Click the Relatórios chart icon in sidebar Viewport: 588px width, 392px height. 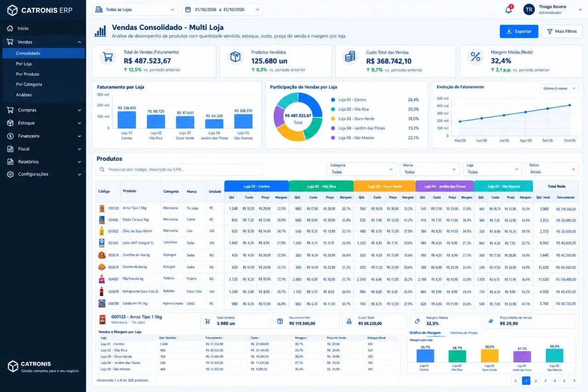point(10,162)
